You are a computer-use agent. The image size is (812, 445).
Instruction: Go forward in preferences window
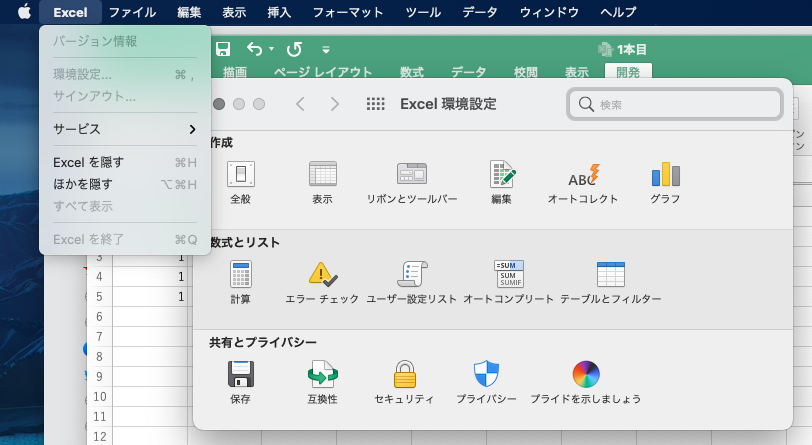pos(335,104)
